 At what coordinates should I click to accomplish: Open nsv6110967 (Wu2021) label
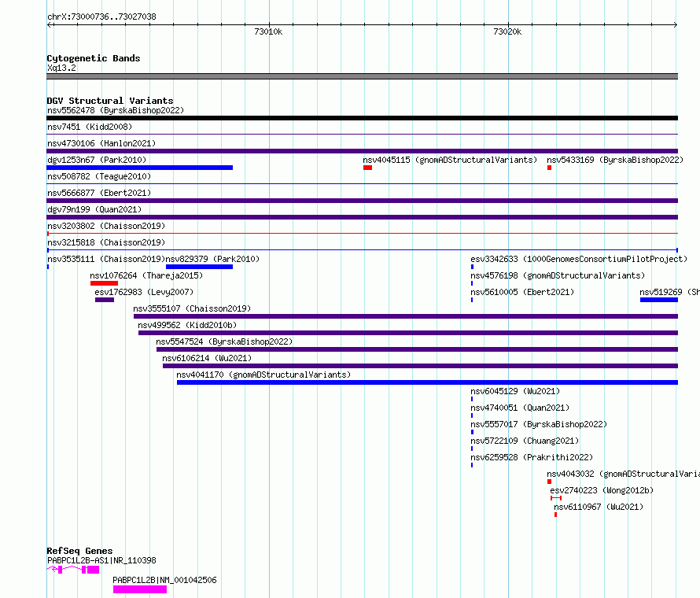tap(599, 507)
